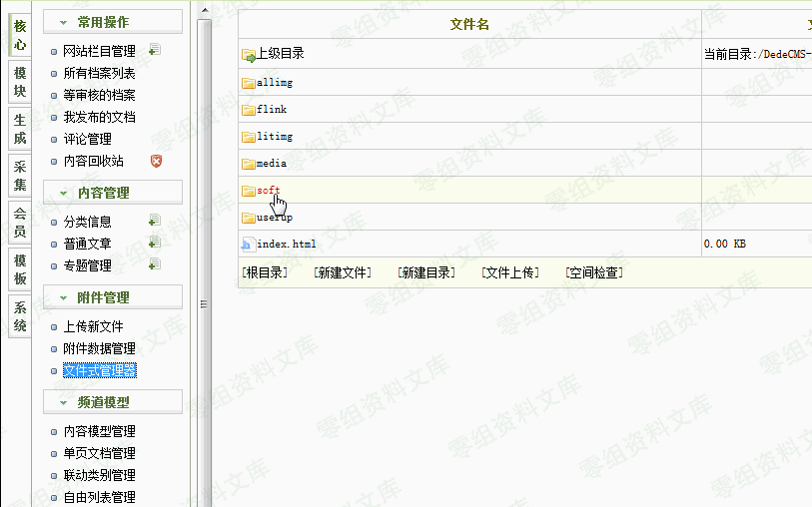Click the [新建文件] link
This screenshot has height=507, width=812.
pyautogui.click(x=343, y=272)
